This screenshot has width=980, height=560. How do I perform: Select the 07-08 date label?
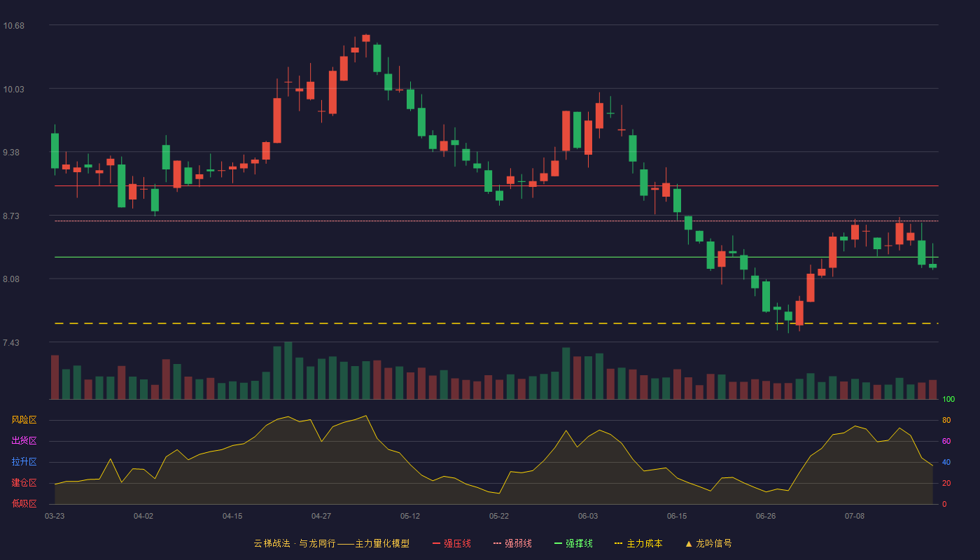855,516
